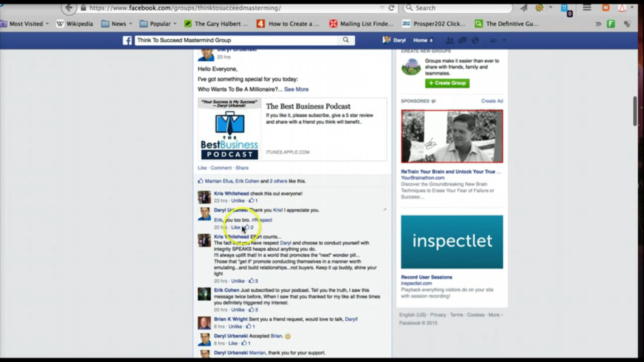
Task: Open Facebook account menu dropdown arrow
Action: (504, 41)
